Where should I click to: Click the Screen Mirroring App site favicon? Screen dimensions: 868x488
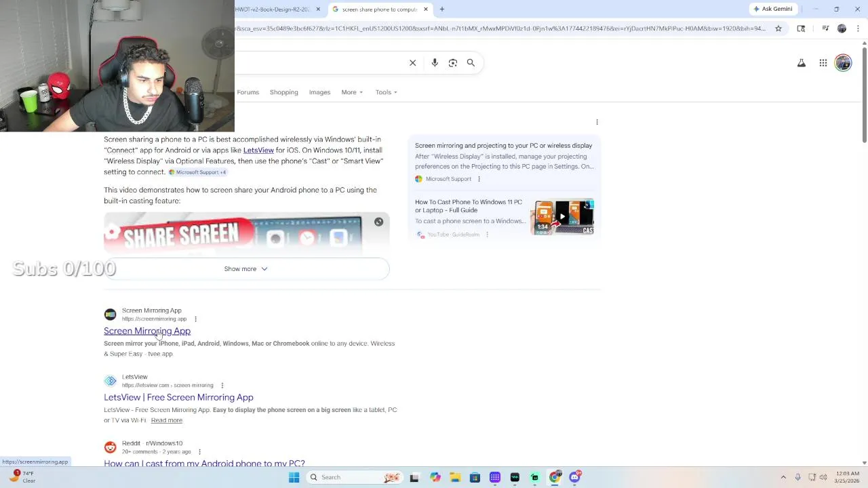(x=110, y=314)
